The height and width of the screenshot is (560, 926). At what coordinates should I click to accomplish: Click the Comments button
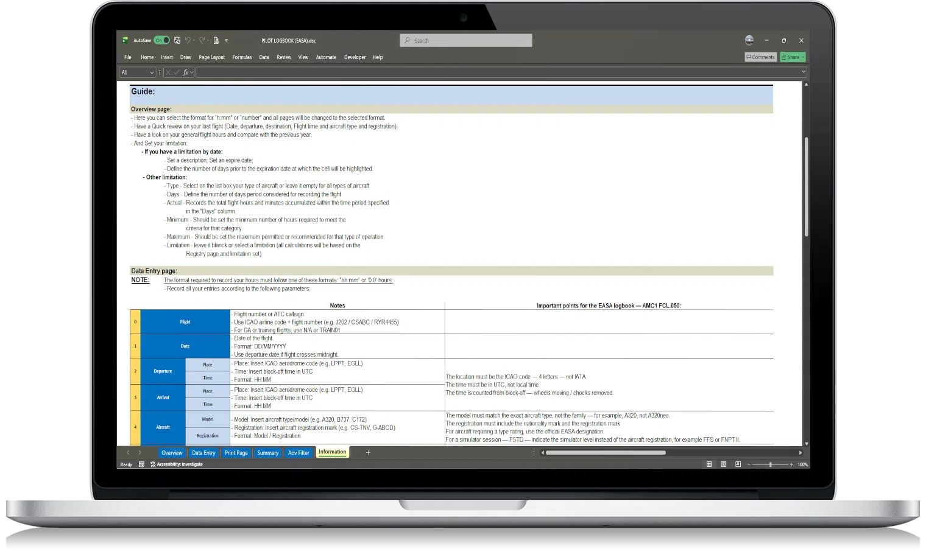760,57
